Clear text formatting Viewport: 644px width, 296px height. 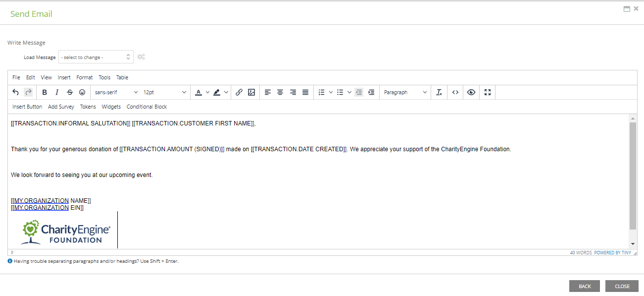(x=439, y=92)
